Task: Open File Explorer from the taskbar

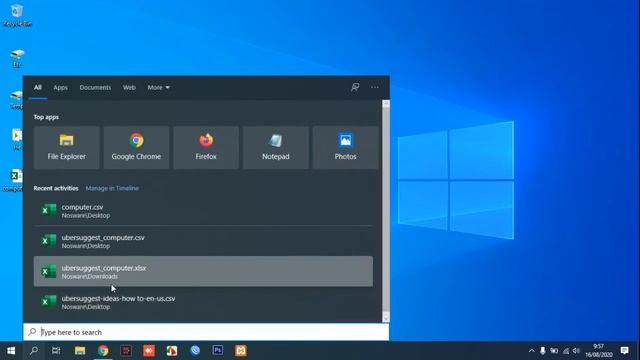Action: 80,351
